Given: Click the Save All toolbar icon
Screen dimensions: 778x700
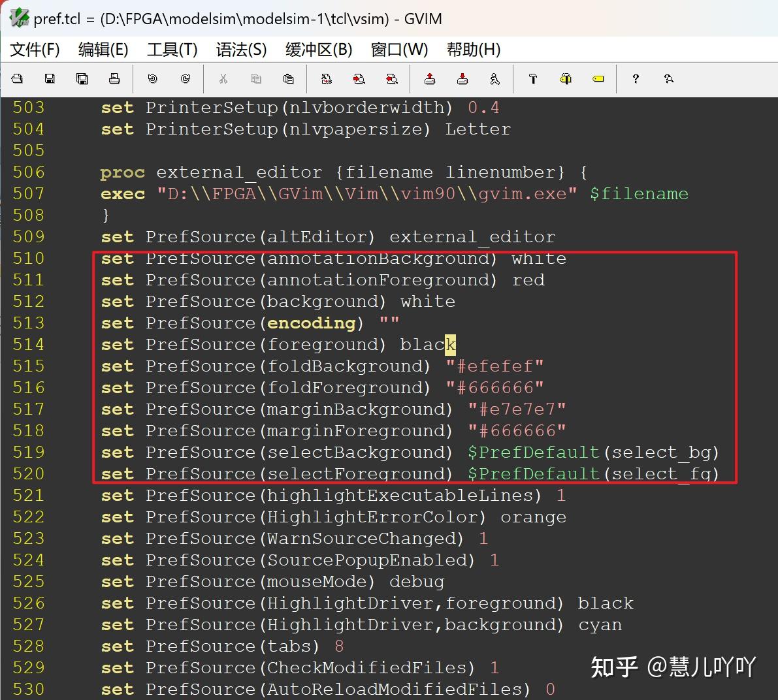Looking at the screenshot, I should pos(82,78).
